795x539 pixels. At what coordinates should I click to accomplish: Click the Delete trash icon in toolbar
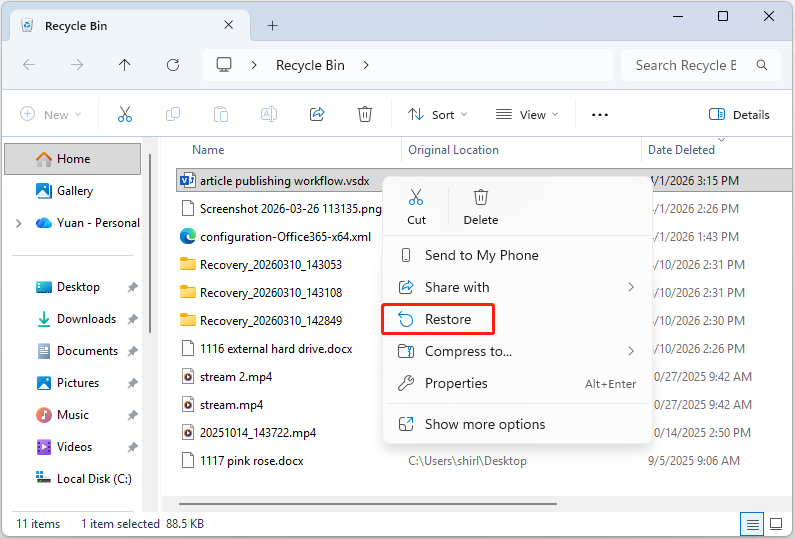point(365,114)
